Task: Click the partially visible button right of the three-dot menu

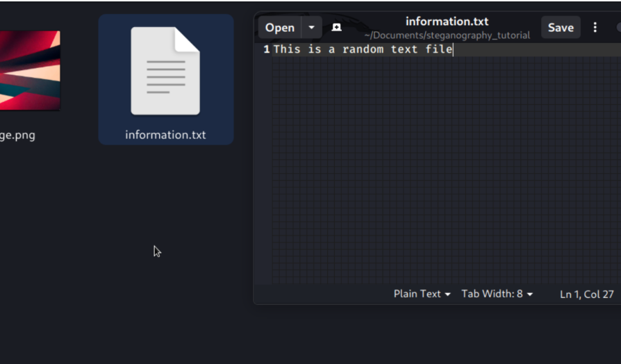Action: point(618,28)
